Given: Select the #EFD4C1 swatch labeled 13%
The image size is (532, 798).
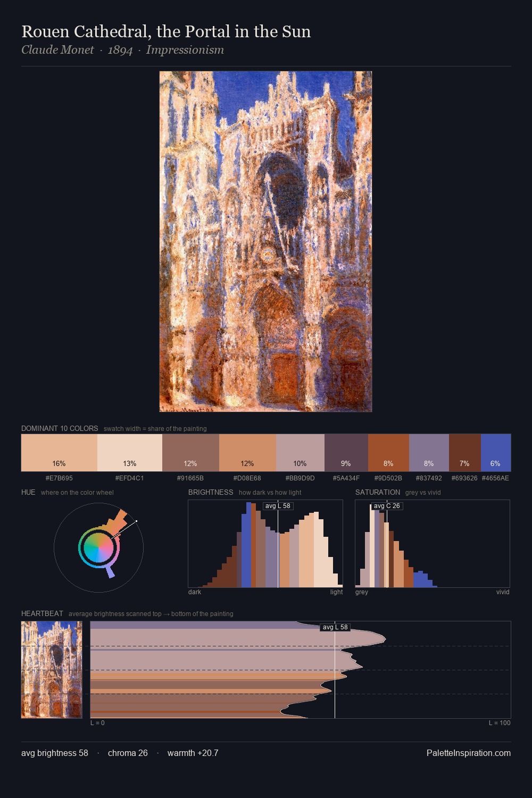Looking at the screenshot, I should click(130, 453).
